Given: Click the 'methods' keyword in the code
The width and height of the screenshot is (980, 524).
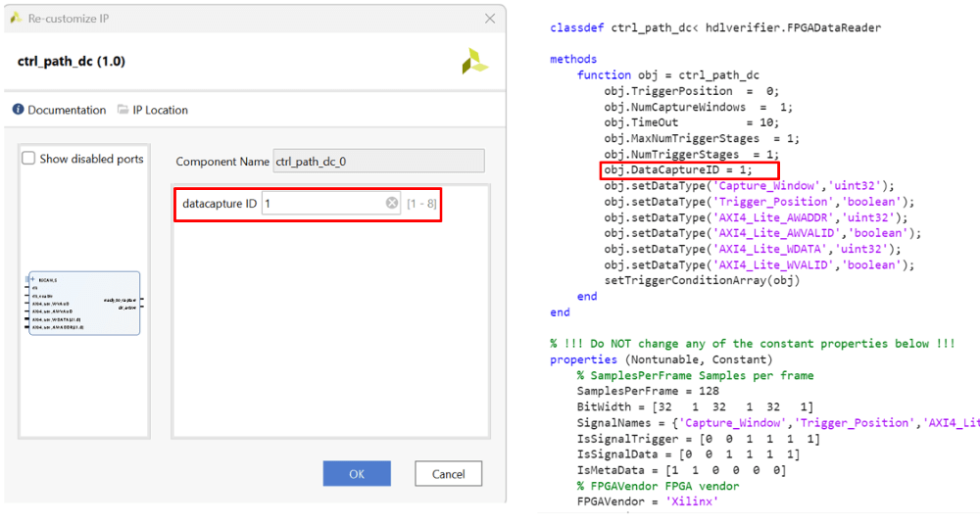Looking at the screenshot, I should [x=573, y=59].
